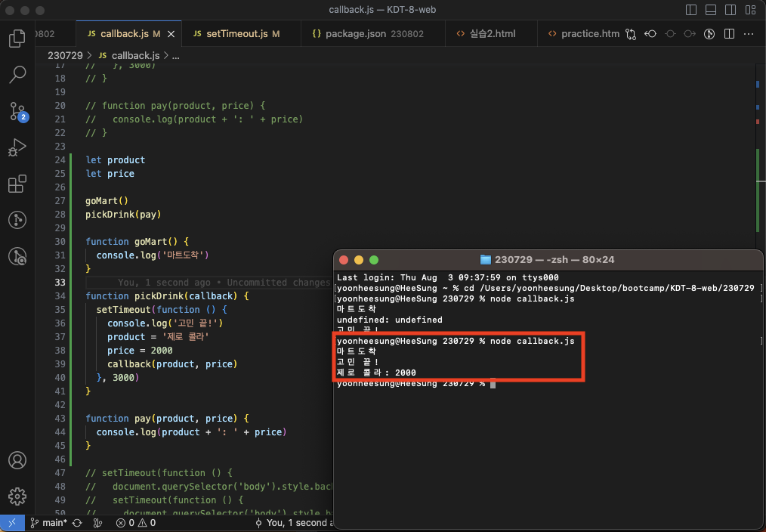Click the ellipsis breadcrumb symbol
The width and height of the screenshot is (766, 532).
176,56
